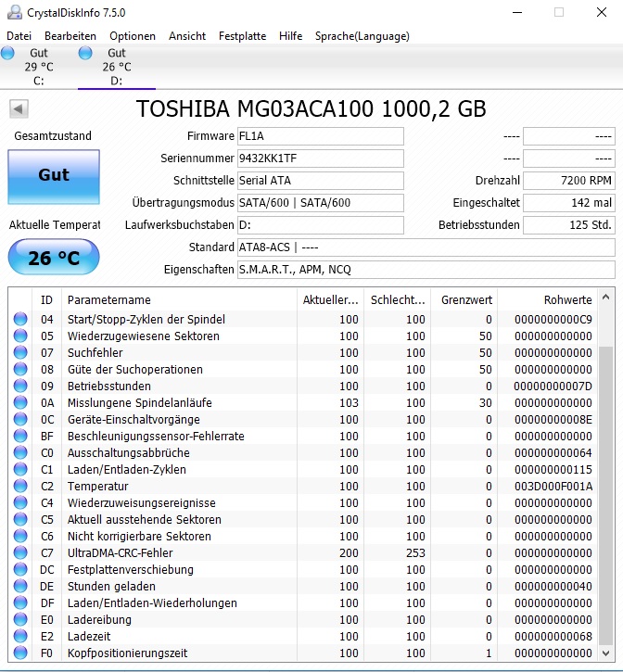Image resolution: width=623 pixels, height=672 pixels.
Task: Click the status orb for Ausschaltungsabbrüche
Action: click(x=20, y=453)
